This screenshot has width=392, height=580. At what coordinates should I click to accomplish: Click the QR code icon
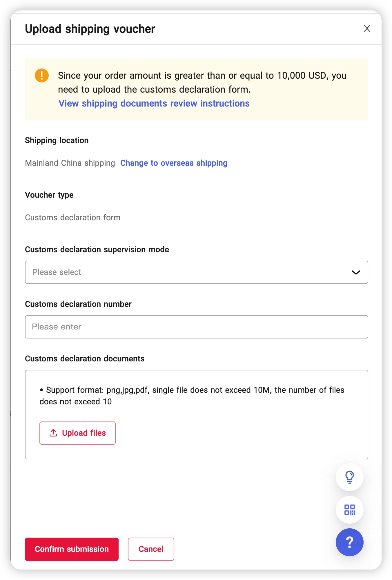(349, 510)
